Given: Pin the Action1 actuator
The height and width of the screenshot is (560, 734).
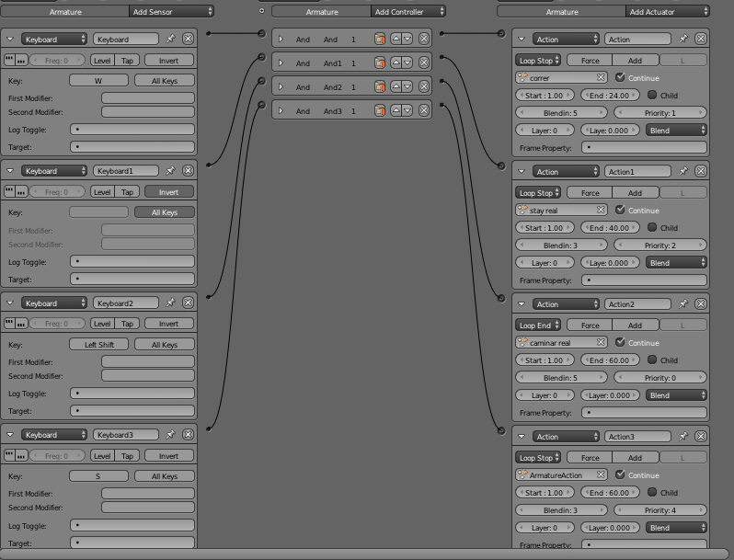Looking at the screenshot, I should [683, 171].
